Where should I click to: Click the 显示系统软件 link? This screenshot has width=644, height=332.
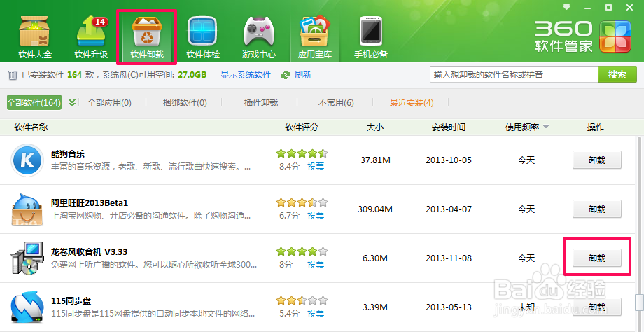pos(246,75)
